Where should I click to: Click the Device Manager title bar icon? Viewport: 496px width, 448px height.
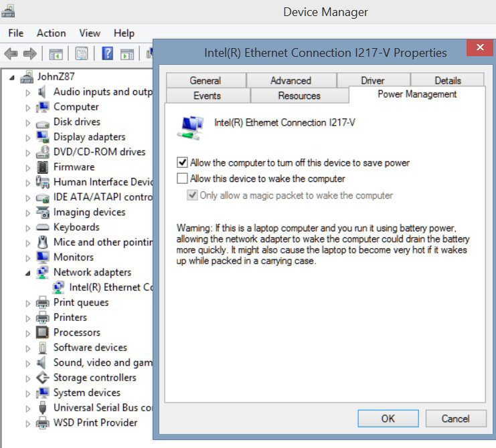8,11
